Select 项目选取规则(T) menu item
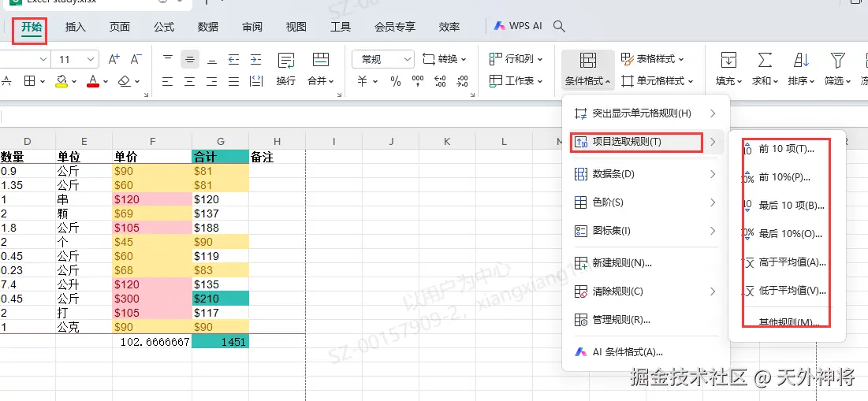 [646, 142]
